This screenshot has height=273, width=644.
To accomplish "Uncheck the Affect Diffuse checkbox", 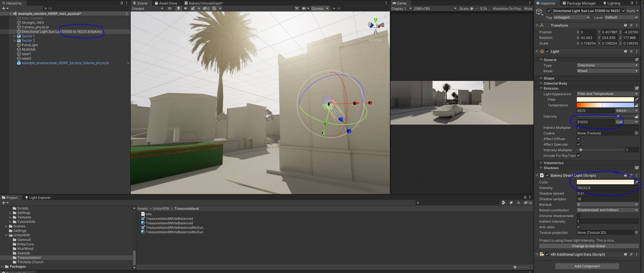I will (x=579, y=139).
